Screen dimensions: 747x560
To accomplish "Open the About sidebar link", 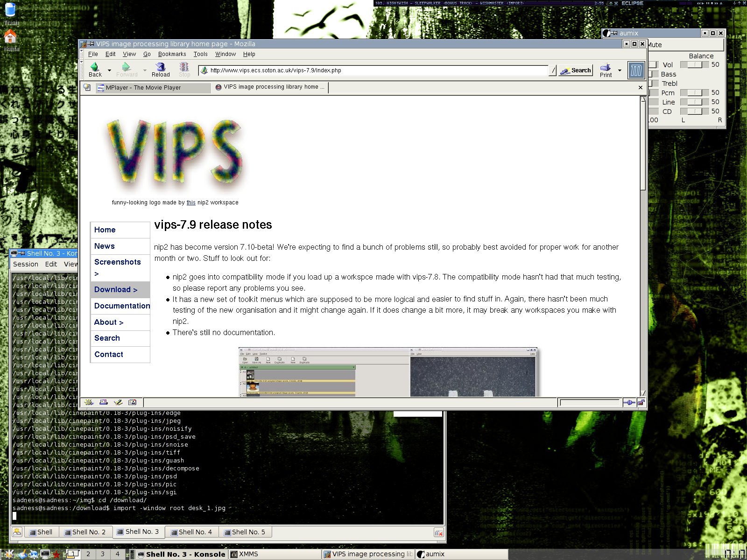I will pyautogui.click(x=108, y=322).
